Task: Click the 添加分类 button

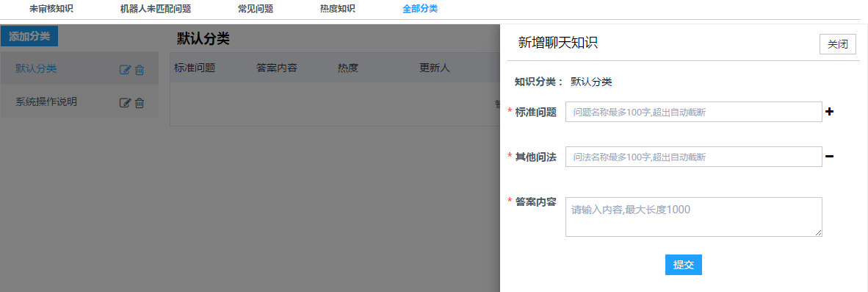Action: 29,37
